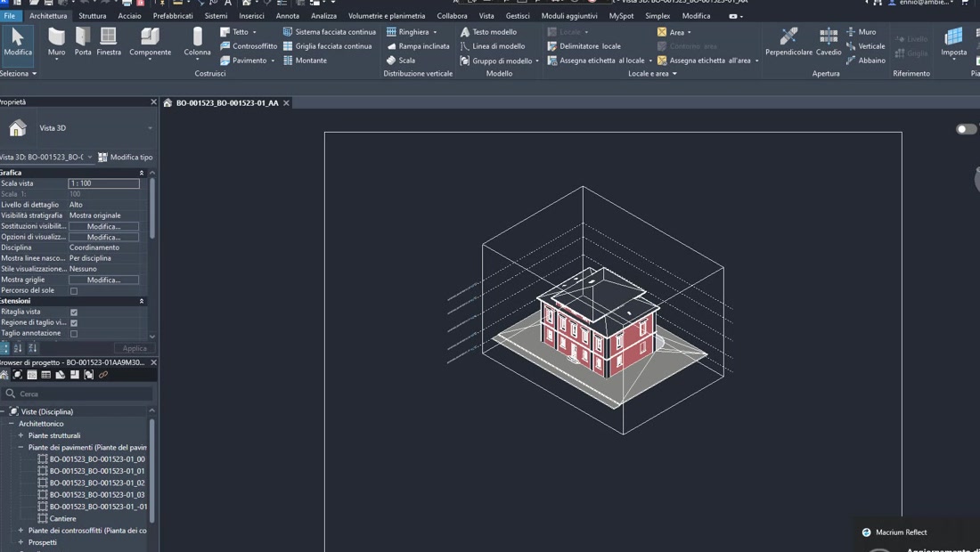980x552 pixels.
Task: Switch to the Struttura ribbon tab
Action: coord(92,15)
